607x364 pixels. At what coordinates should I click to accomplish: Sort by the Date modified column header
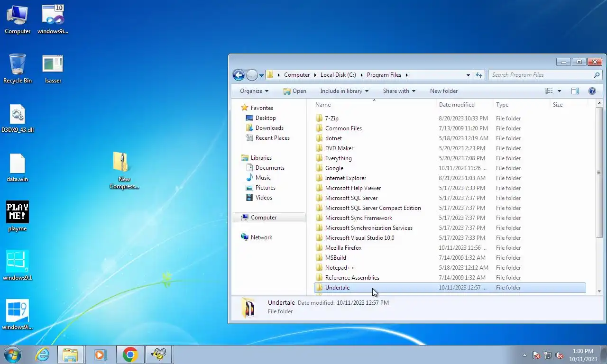tap(465, 105)
